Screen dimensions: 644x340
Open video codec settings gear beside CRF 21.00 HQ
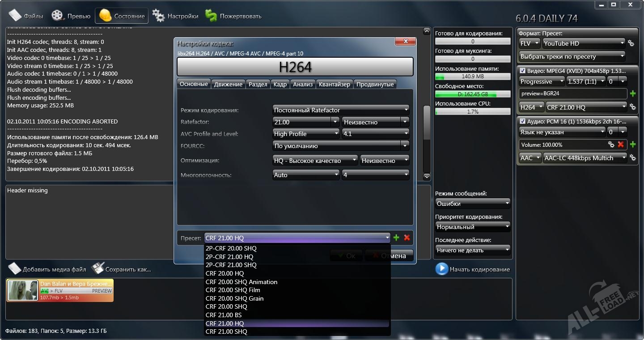pos(633,107)
